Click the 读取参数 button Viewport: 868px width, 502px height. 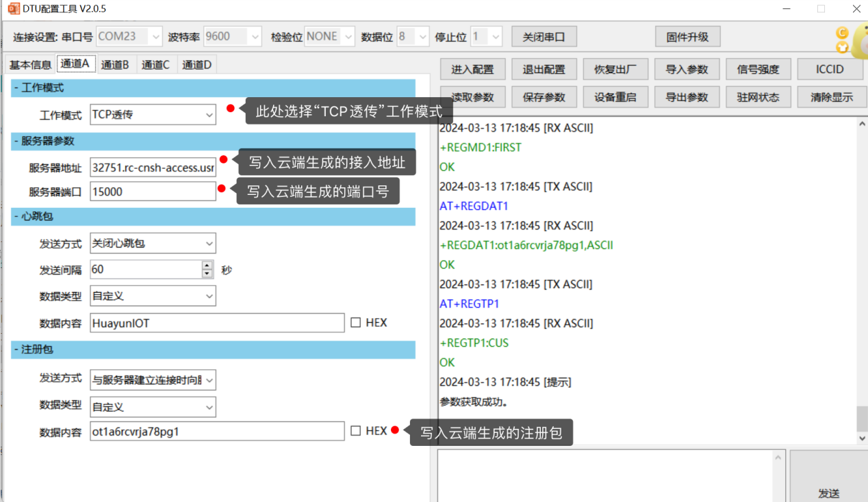pyautogui.click(x=472, y=97)
